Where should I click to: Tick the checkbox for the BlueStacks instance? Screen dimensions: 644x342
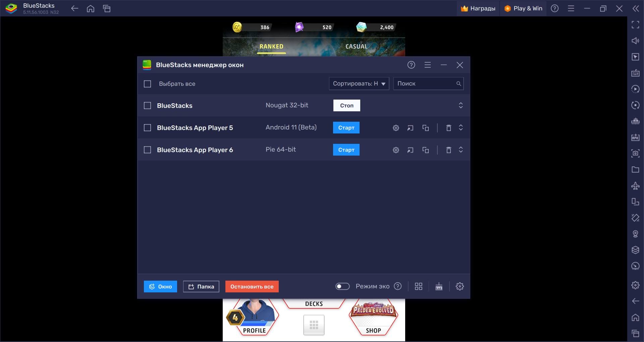[x=147, y=106]
